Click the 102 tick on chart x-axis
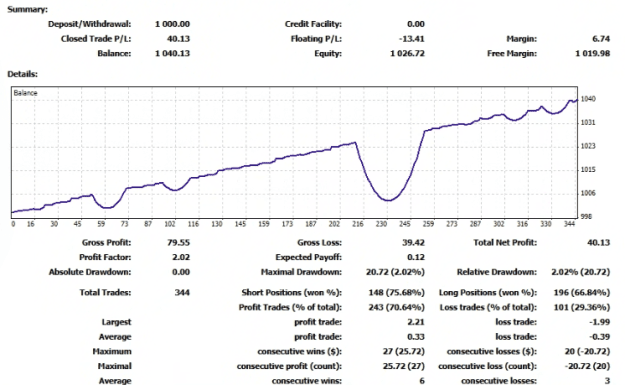The width and height of the screenshot is (625, 385). coord(170,224)
